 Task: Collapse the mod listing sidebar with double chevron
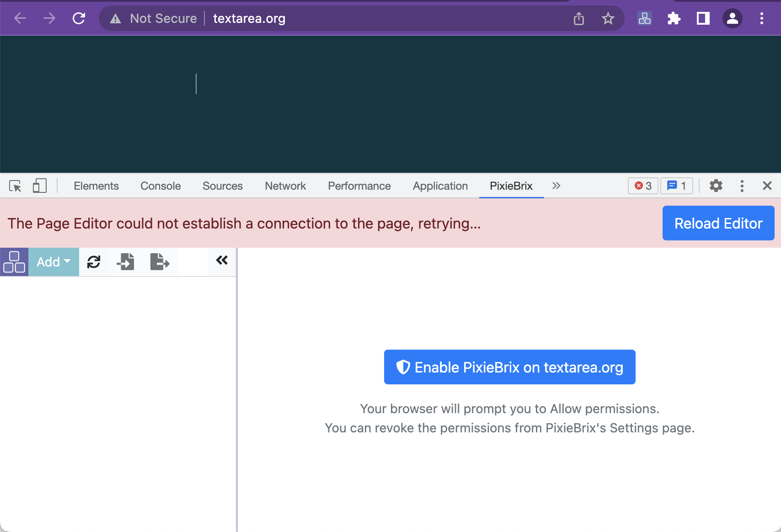coord(222,260)
